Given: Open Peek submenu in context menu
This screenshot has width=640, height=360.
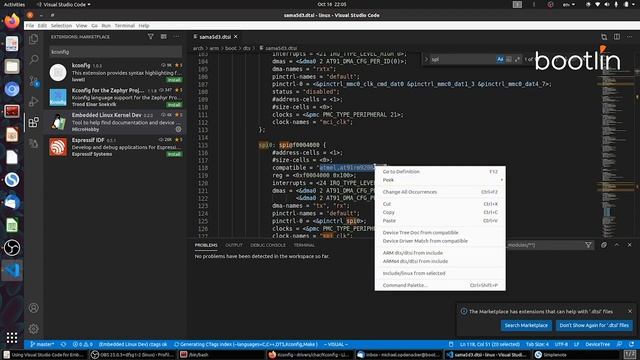Looking at the screenshot, I should [440, 180].
